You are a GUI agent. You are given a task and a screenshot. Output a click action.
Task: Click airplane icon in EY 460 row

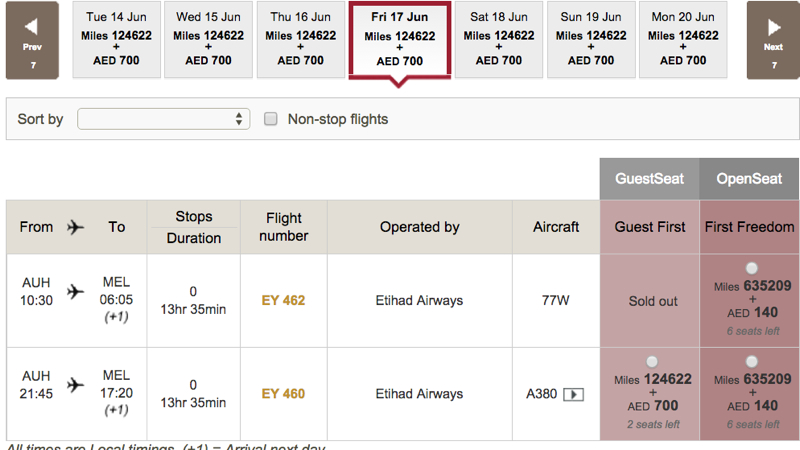[76, 385]
